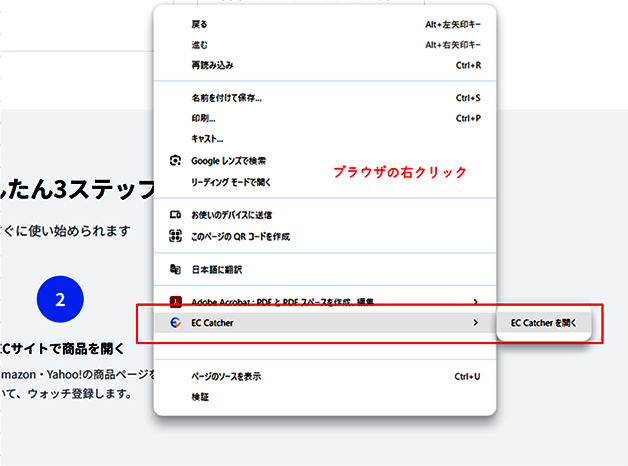Image resolution: width=628 pixels, height=466 pixels.
Task: Click the Amazon・Yahoo!の商品ページ text line
Action: coord(77,375)
